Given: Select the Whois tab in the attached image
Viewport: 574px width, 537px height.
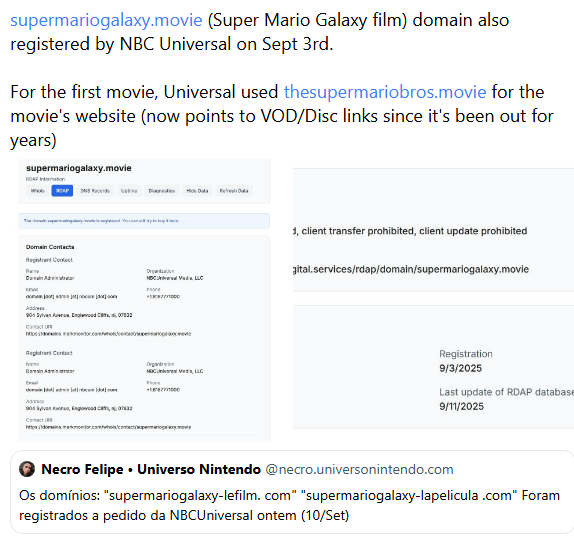Looking at the screenshot, I should click(x=37, y=191).
